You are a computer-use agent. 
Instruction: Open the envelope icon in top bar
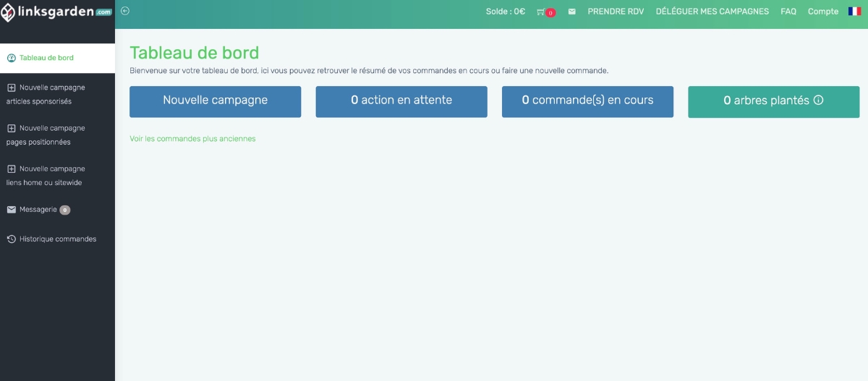572,12
